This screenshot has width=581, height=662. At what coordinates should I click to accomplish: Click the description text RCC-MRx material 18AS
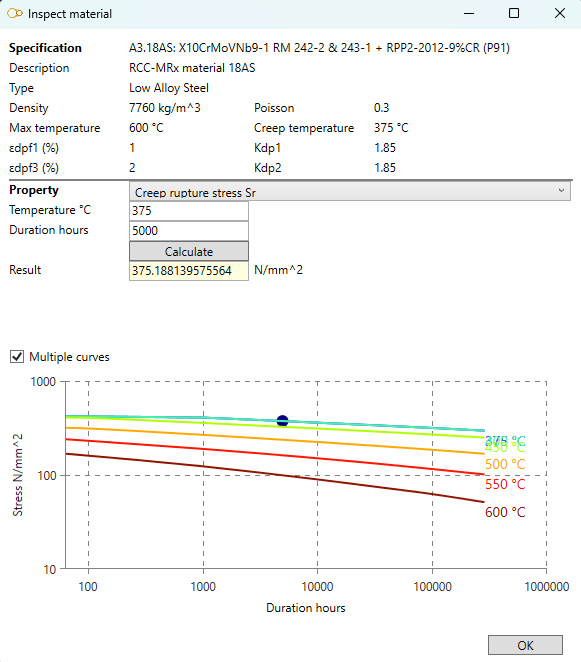pyautogui.click(x=192, y=68)
